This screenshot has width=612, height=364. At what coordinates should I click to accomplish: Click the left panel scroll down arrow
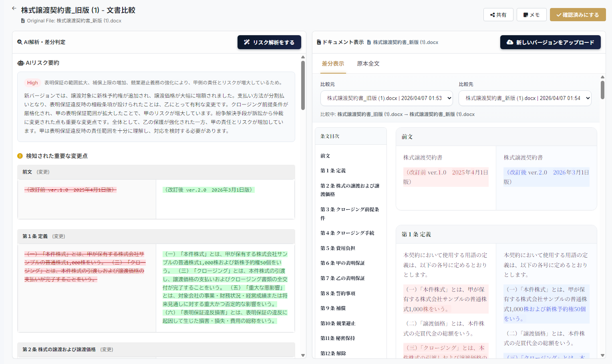[x=303, y=355]
